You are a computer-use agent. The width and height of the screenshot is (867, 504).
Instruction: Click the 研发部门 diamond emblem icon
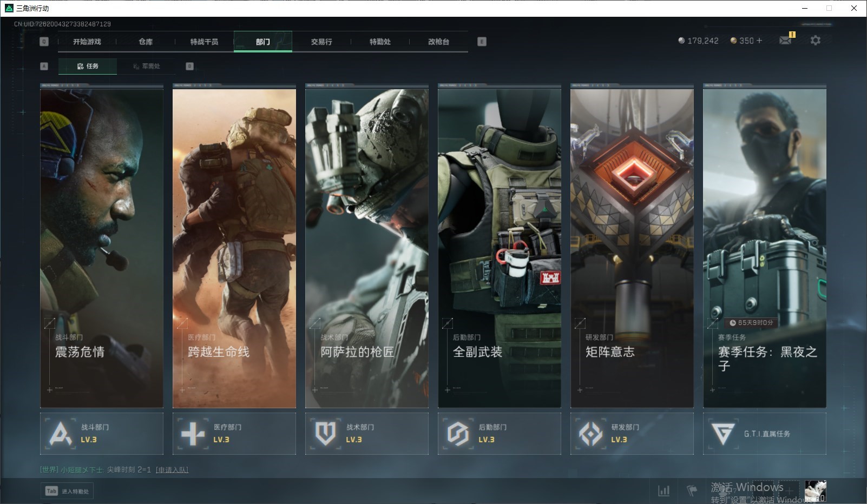(590, 434)
